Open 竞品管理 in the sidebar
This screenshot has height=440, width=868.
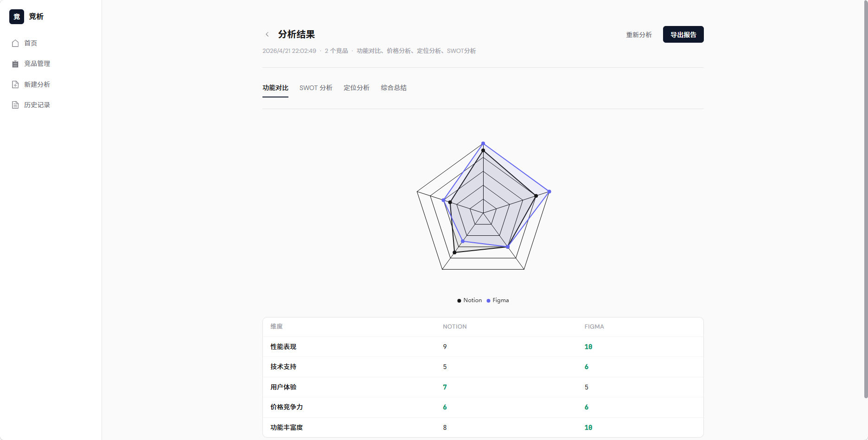coord(37,64)
